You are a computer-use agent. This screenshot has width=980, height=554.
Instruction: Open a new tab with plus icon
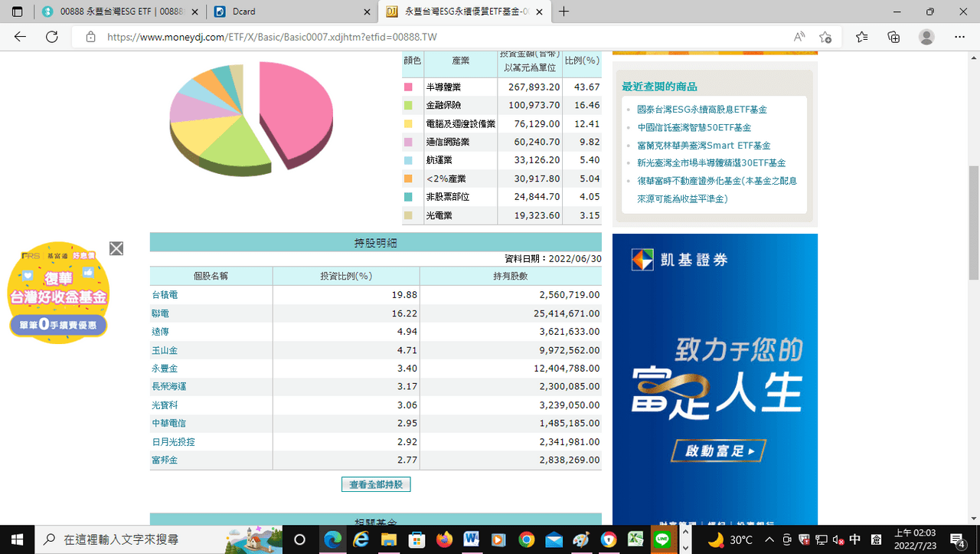pyautogui.click(x=564, y=11)
